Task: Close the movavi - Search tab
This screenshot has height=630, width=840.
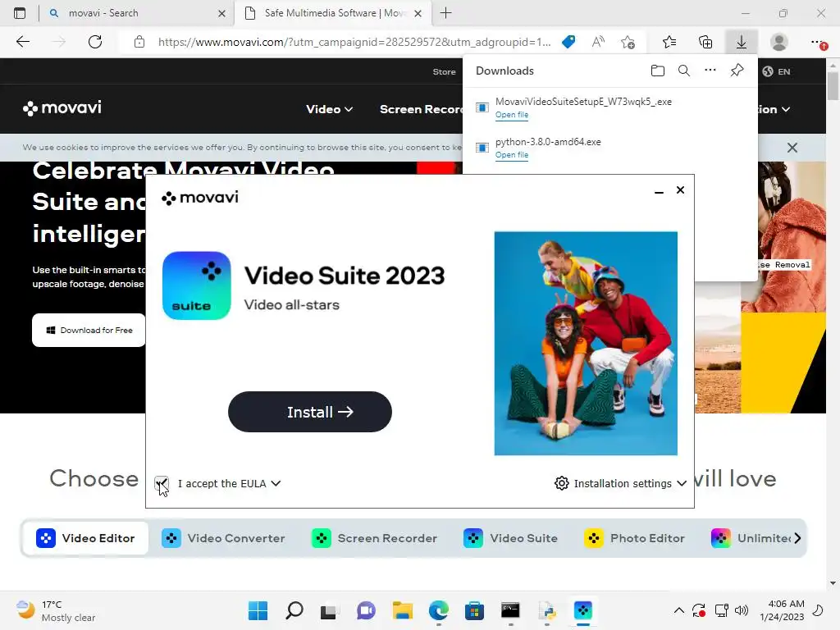Action: tap(221, 13)
